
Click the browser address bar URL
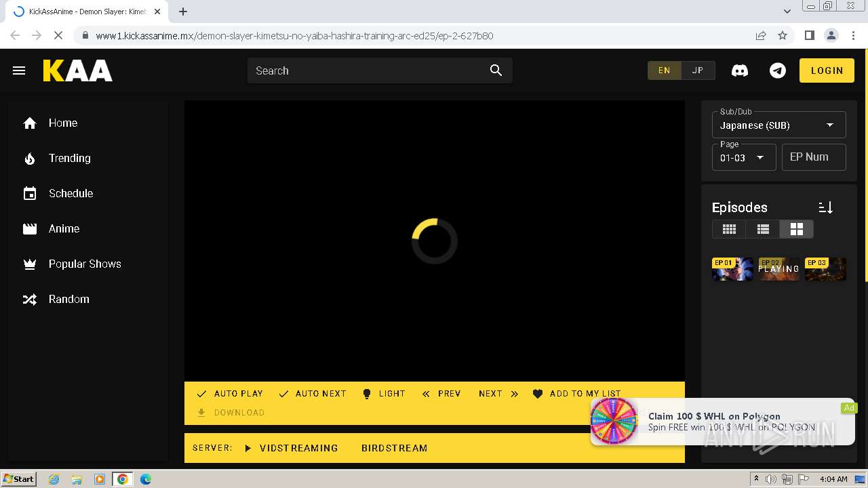pos(294,36)
